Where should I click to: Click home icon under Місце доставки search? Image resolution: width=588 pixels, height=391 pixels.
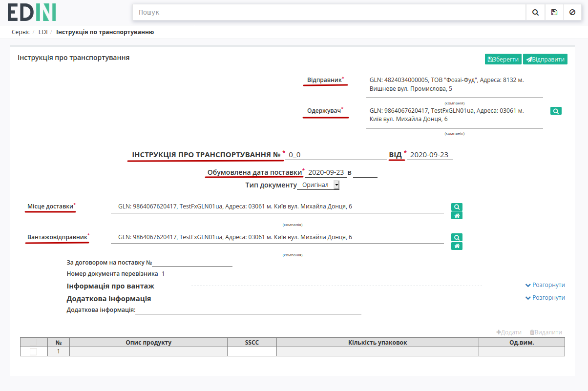coord(457,216)
